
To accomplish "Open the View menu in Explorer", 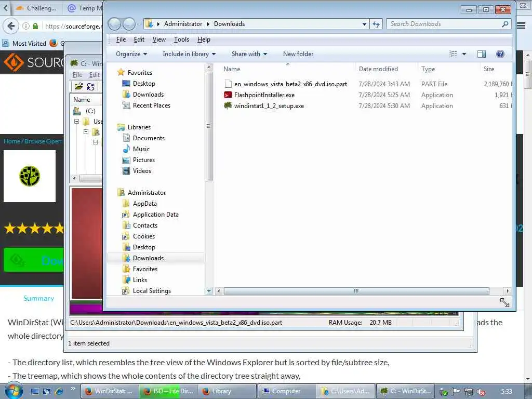I will point(159,39).
